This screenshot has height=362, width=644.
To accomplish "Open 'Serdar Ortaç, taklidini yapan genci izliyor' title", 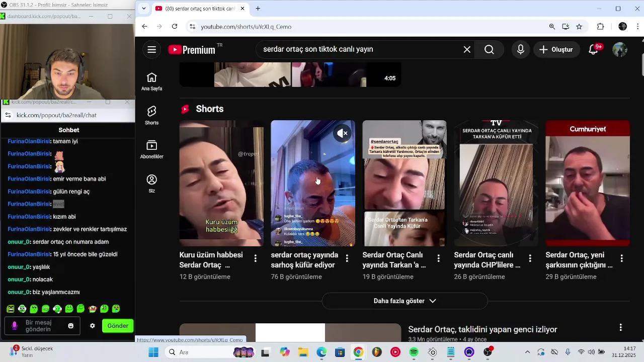I will coord(482,329).
